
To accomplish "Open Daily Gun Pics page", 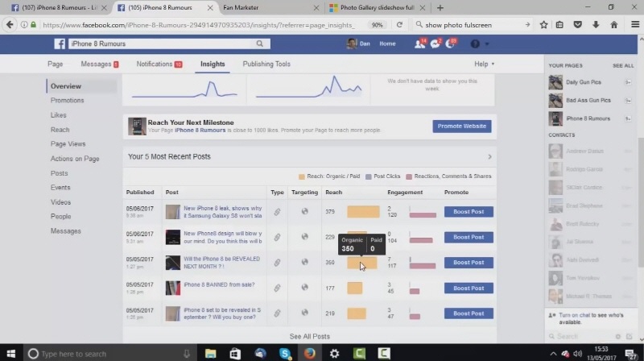I will pos(583,82).
